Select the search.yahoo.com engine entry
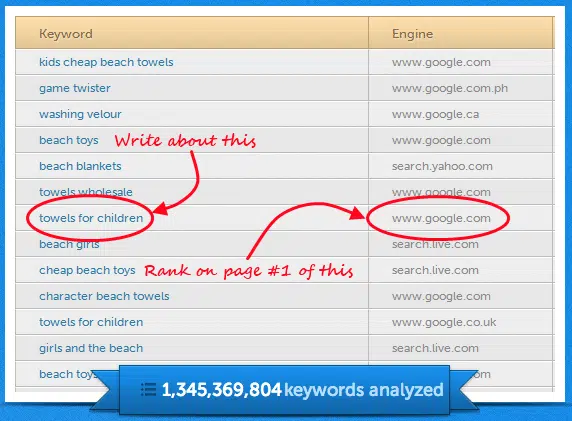Screen dimensions: 572x421 (442, 166)
